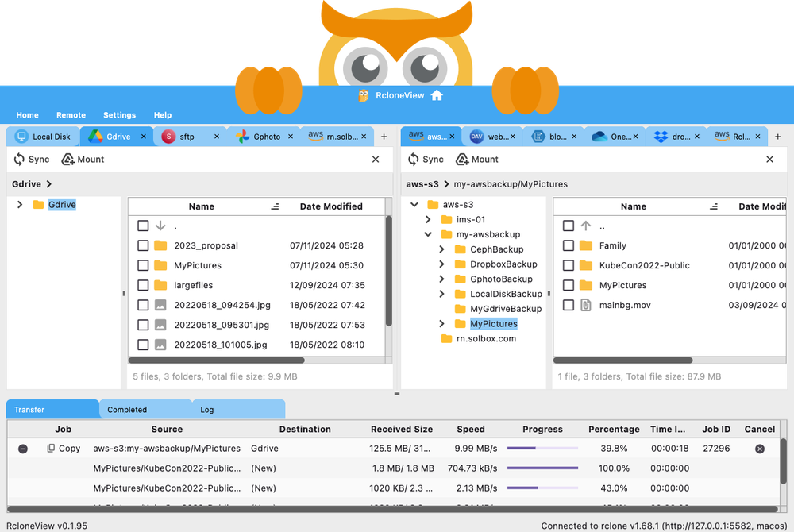Click progress bar of the 39.8% copy job
Viewport: 794px width, 532px height.
pyautogui.click(x=542, y=449)
